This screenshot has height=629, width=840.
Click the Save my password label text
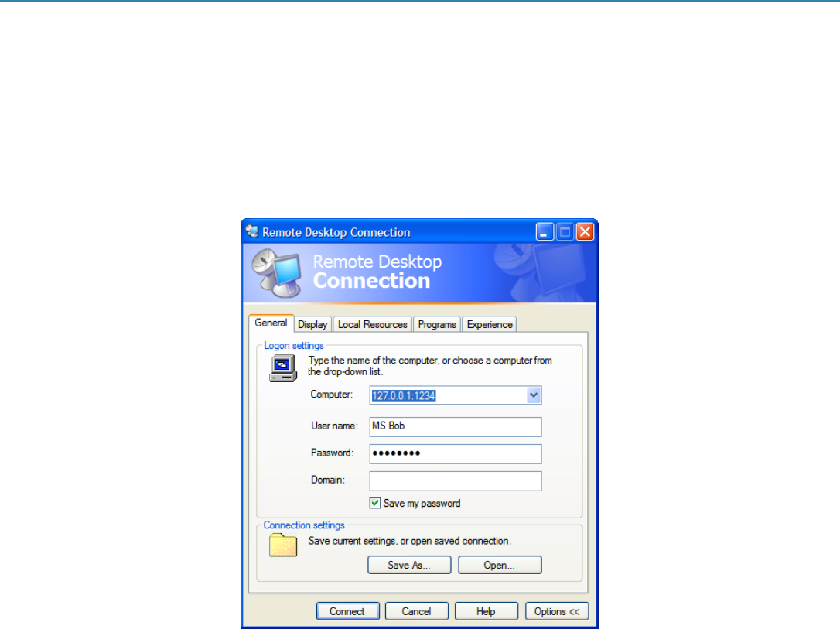tap(422, 504)
